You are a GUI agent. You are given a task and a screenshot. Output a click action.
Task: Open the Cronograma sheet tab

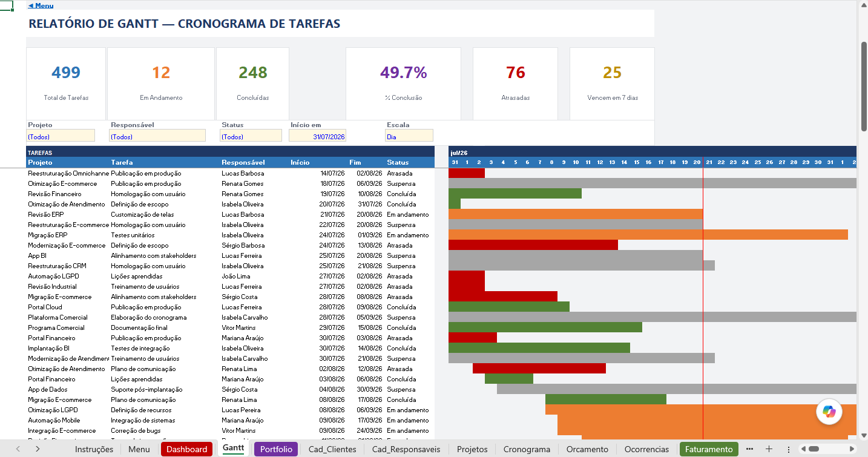(x=527, y=449)
